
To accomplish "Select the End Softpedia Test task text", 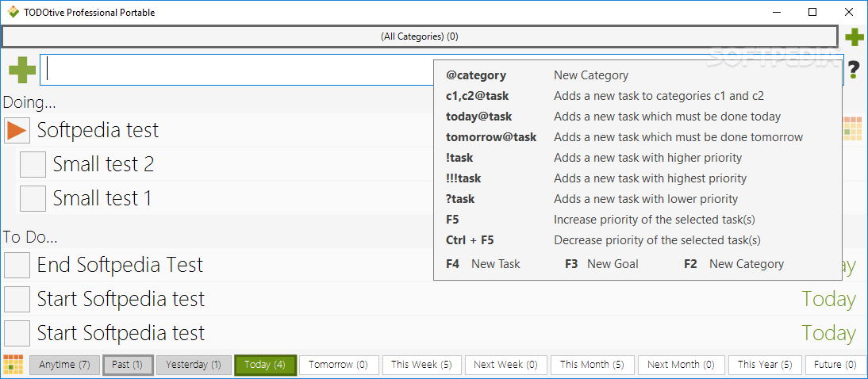I will click(x=120, y=265).
